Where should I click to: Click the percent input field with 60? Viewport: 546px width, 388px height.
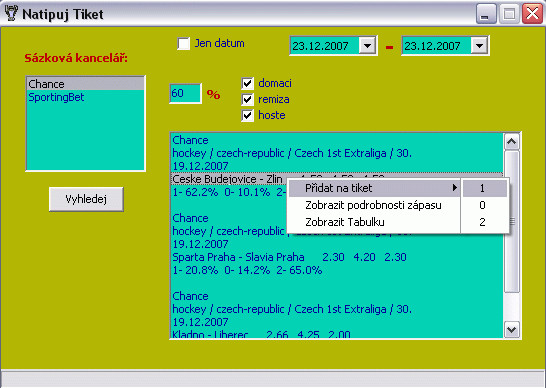pos(185,93)
